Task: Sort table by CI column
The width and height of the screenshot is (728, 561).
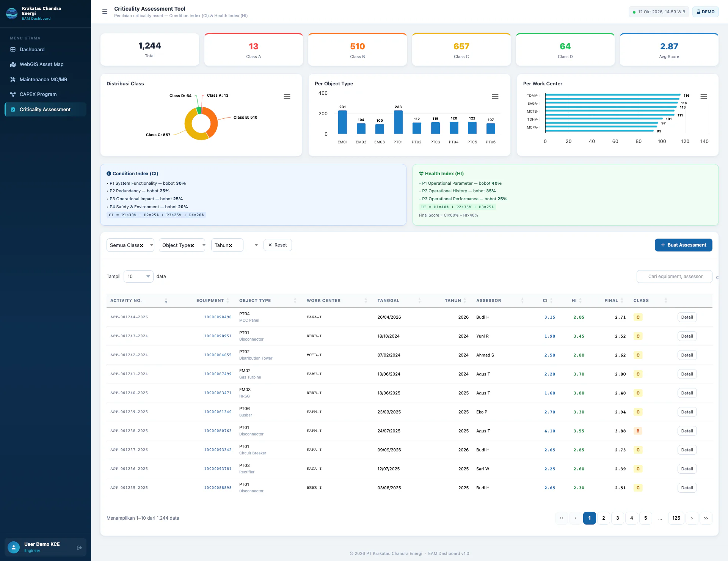Action: [x=551, y=301]
